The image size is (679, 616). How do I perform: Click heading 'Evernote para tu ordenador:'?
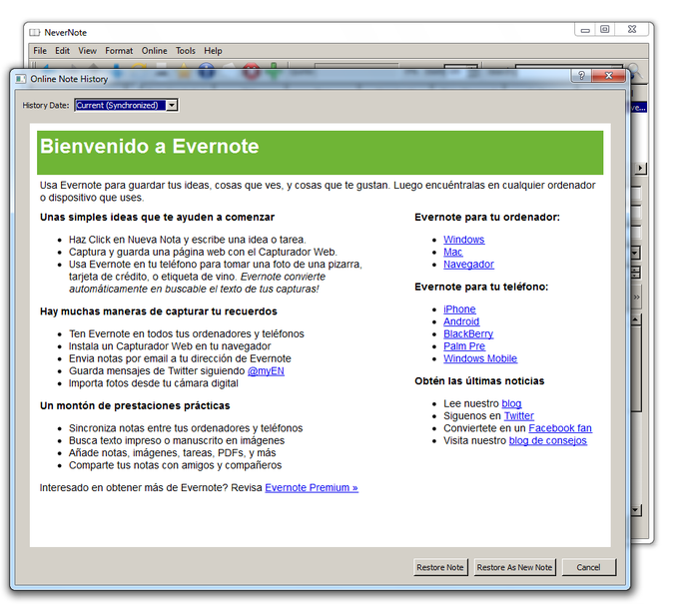point(487,218)
